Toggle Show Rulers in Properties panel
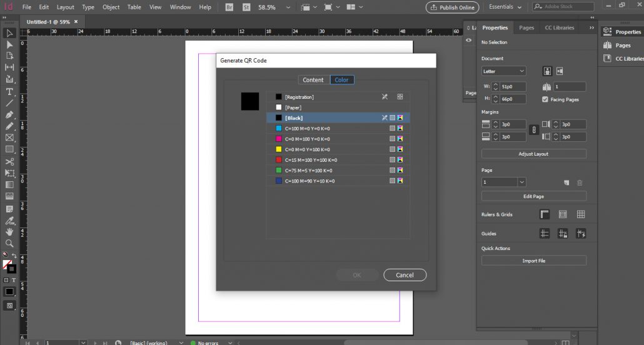Viewport: 644px width, 345px height. (x=545, y=214)
